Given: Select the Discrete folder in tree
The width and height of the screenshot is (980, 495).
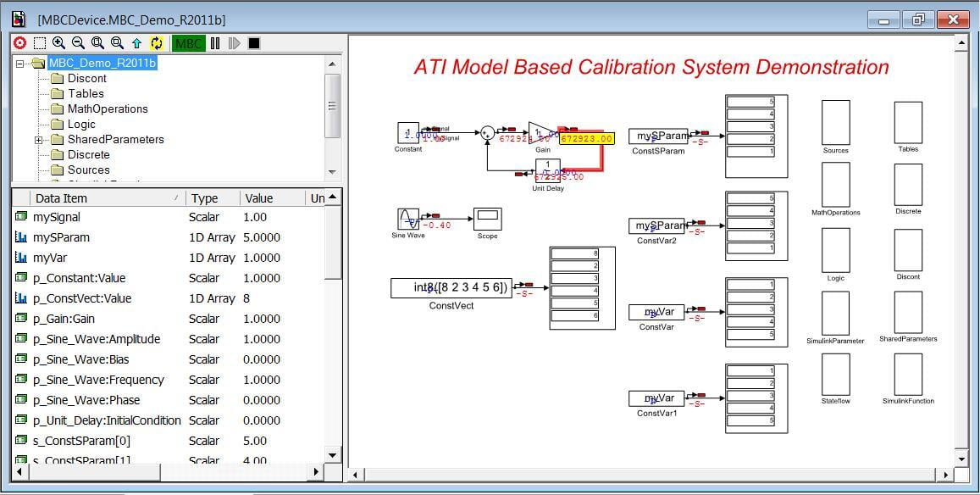Looking at the screenshot, I should 88,154.
